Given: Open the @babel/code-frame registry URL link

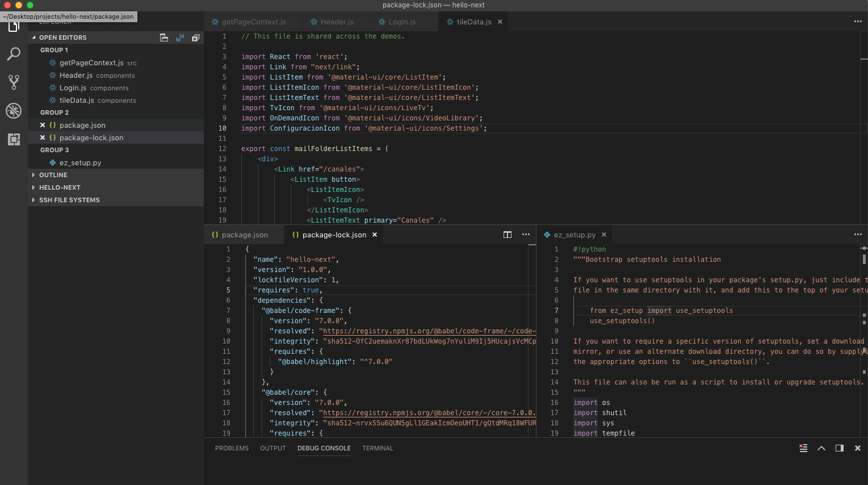Looking at the screenshot, I should click(429, 331).
